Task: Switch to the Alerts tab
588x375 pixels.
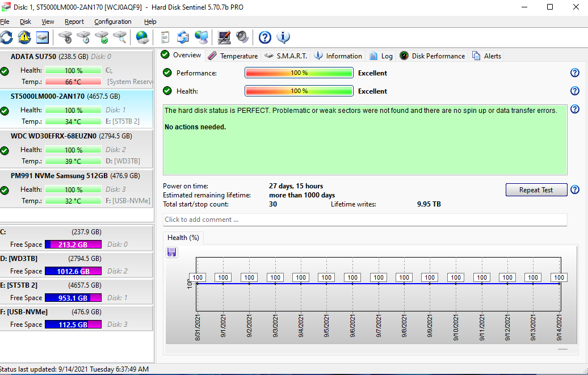Action: pos(487,56)
